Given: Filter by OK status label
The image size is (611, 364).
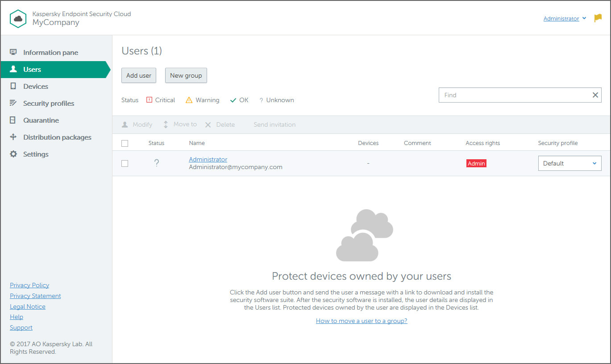Looking at the screenshot, I should pyautogui.click(x=244, y=100).
